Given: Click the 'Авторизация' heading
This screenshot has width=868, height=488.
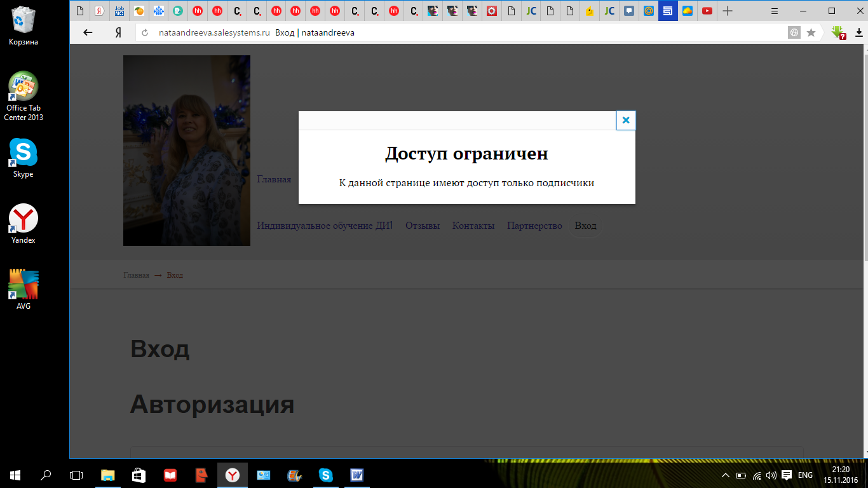Looking at the screenshot, I should click(x=212, y=404).
